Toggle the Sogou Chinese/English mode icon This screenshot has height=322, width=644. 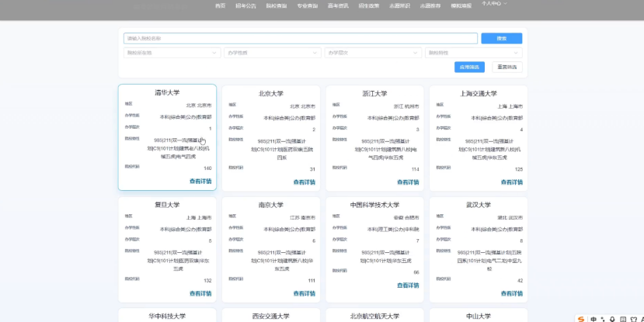(x=593, y=319)
